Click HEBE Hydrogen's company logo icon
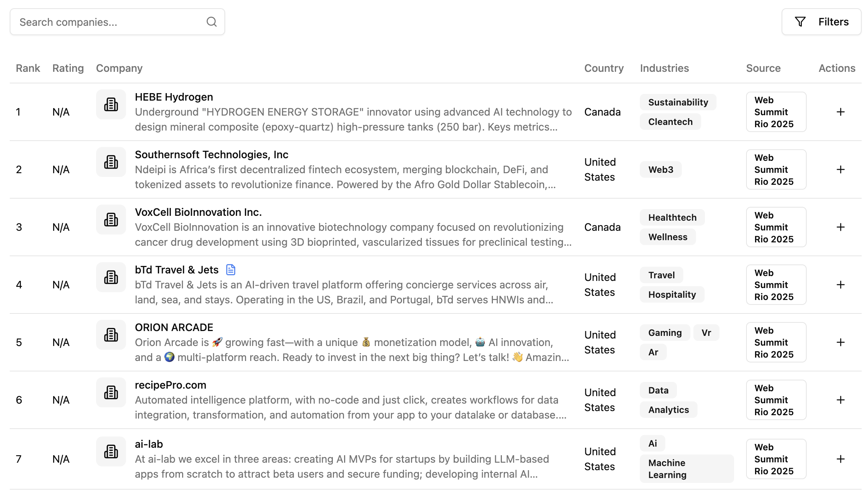Viewport: 868px width, 493px height. coord(111,104)
